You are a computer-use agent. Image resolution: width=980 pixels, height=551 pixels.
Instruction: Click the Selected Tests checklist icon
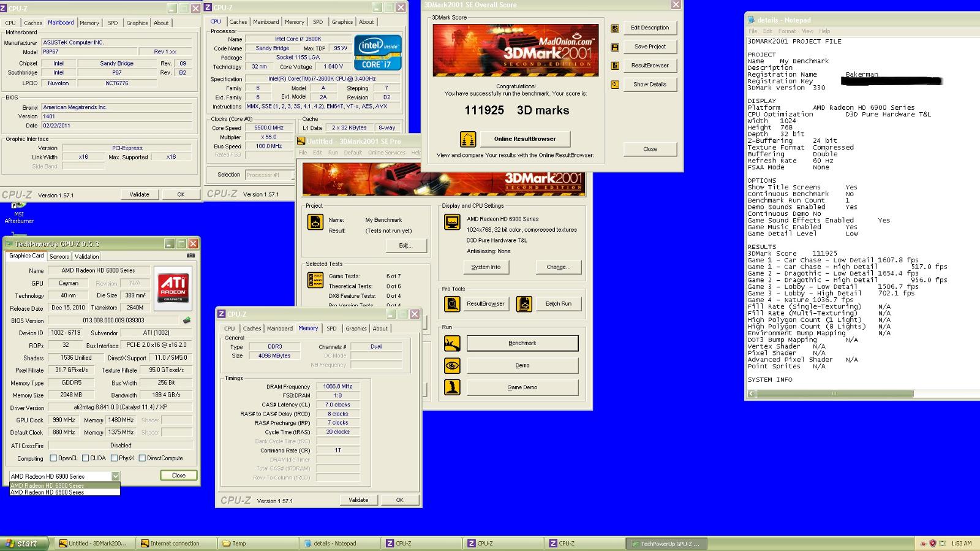[315, 280]
